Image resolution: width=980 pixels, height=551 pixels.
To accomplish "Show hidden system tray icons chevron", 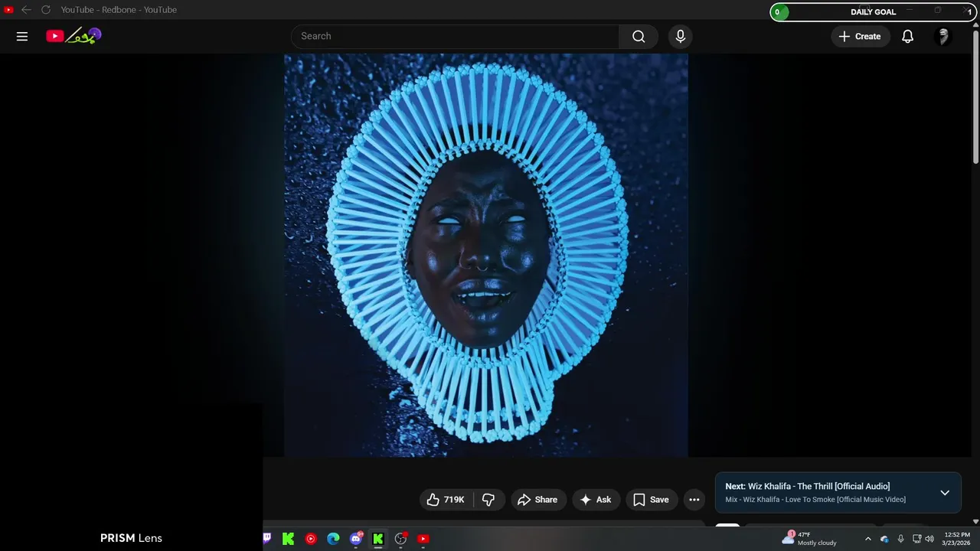I will [867, 539].
